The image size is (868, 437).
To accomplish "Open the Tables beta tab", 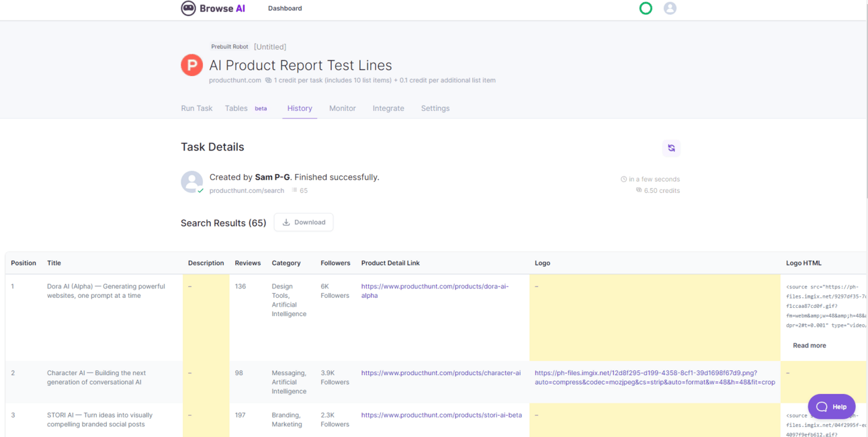I will pyautogui.click(x=246, y=108).
